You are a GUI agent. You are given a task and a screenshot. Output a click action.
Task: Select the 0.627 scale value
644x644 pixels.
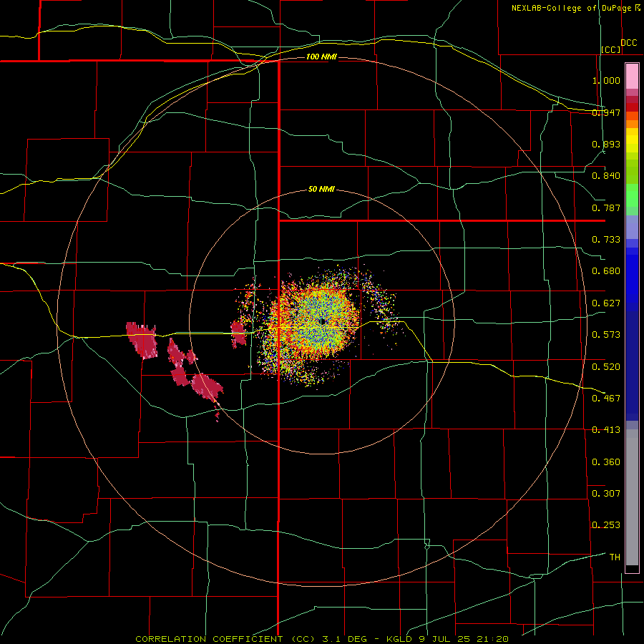pyautogui.click(x=606, y=303)
